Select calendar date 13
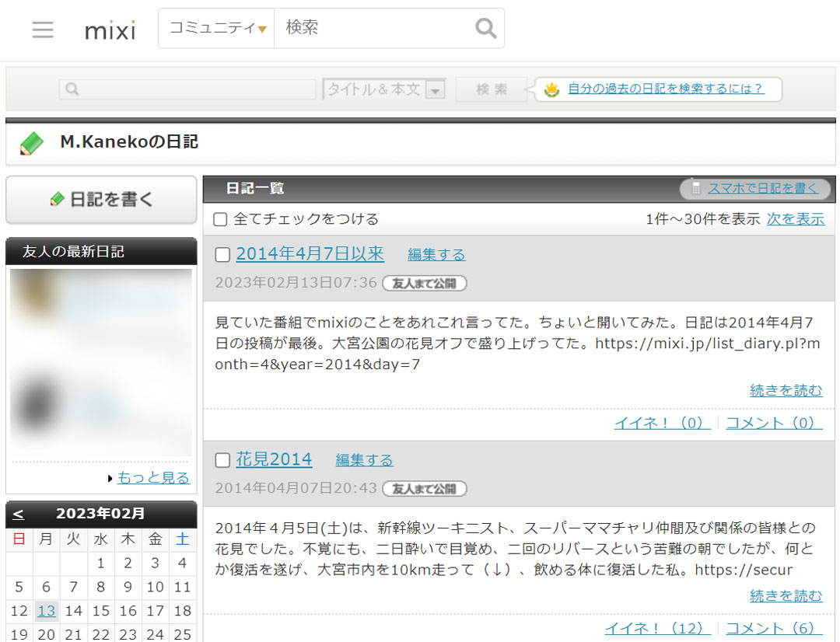840x642 pixels. pos(46,611)
